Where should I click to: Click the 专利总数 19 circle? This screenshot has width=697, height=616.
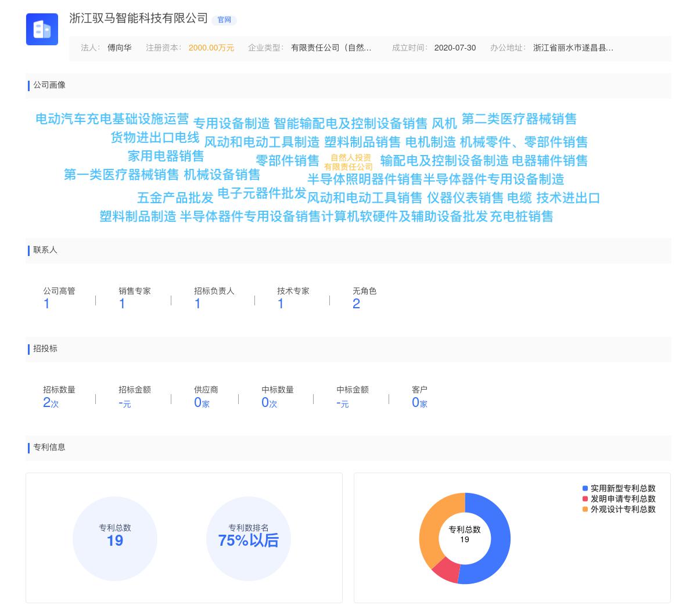(115, 538)
